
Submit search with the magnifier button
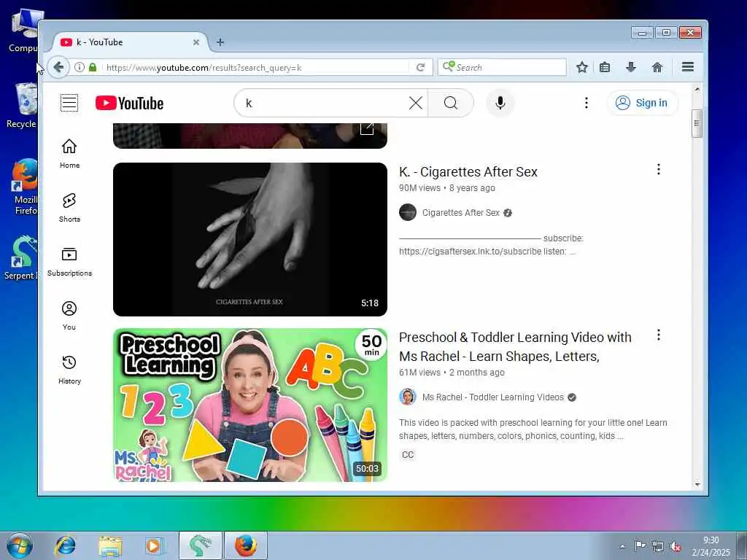click(x=451, y=103)
